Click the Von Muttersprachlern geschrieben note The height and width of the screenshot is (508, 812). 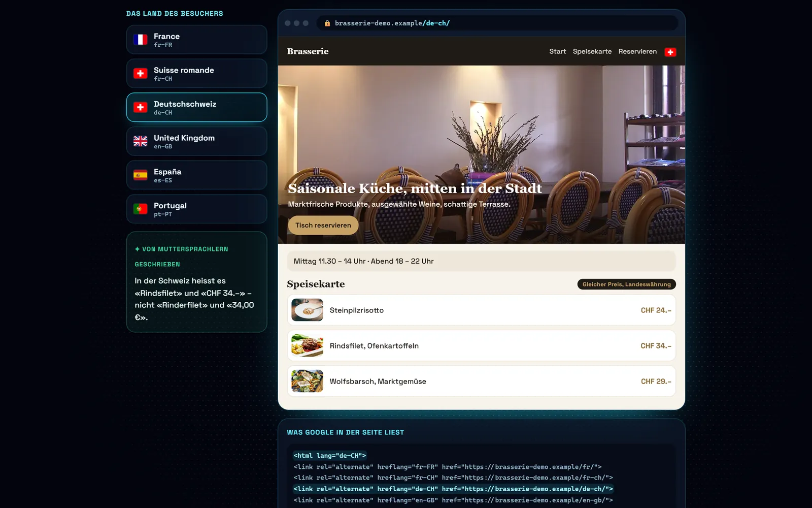tap(196, 282)
